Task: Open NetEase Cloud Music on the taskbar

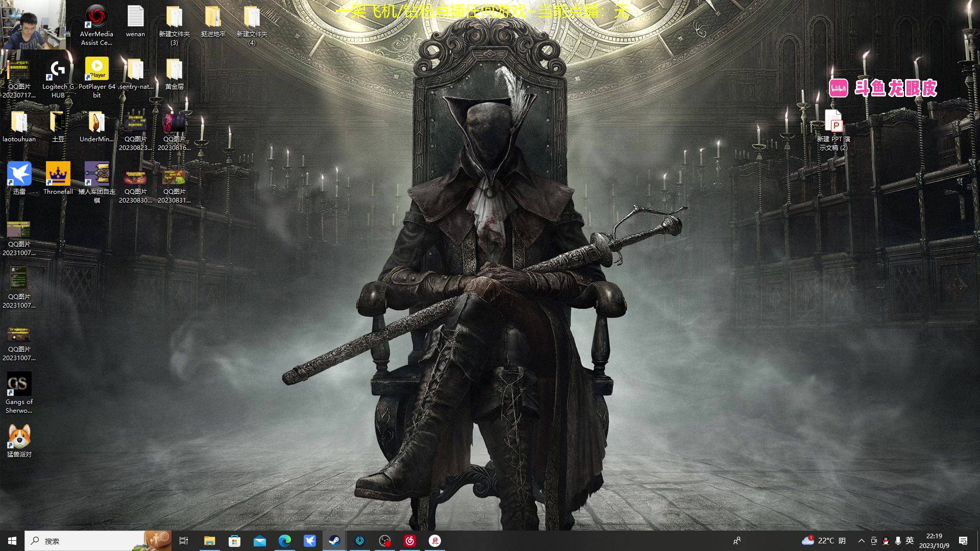Action: (410, 541)
